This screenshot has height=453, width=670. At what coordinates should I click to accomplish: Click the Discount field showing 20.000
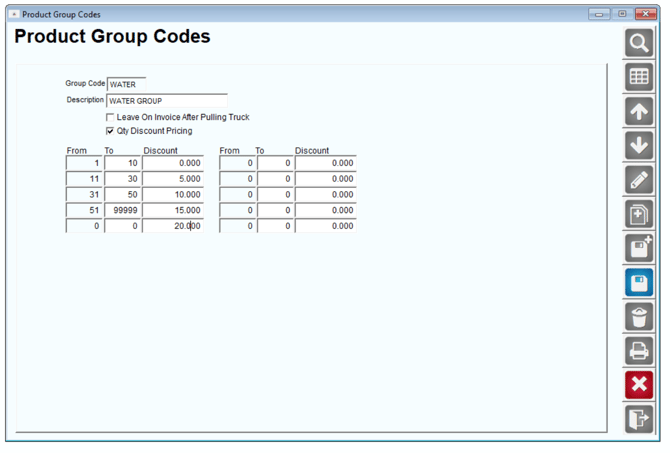(173, 226)
